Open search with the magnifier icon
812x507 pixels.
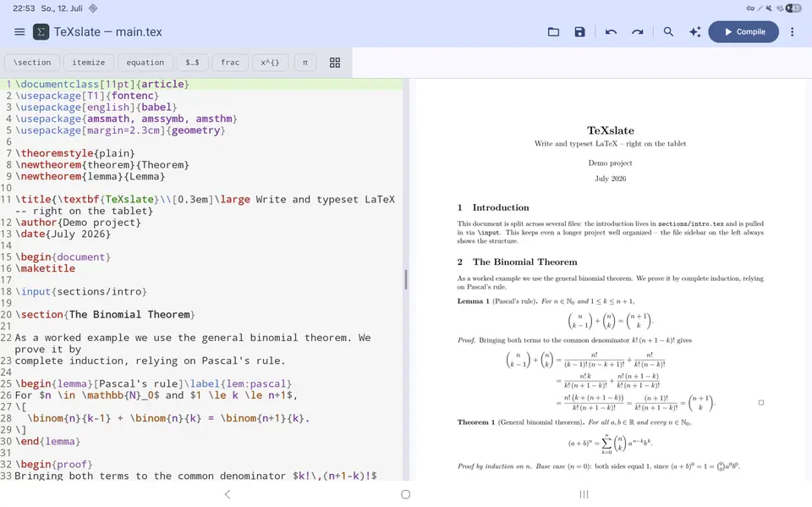(668, 31)
